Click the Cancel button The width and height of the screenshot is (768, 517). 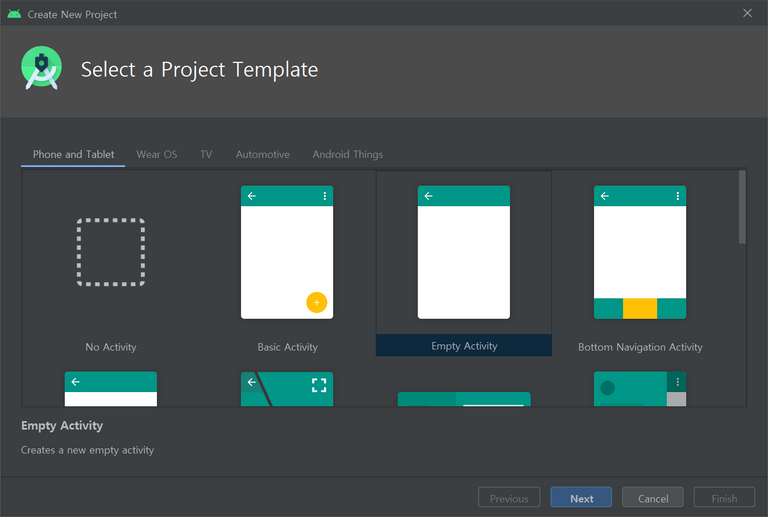tap(653, 498)
